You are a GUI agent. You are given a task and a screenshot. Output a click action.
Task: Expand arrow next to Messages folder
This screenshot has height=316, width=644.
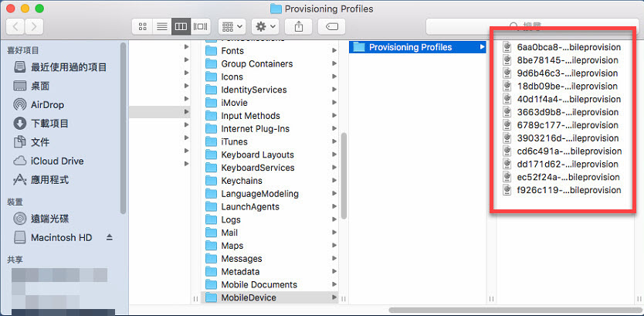334,259
